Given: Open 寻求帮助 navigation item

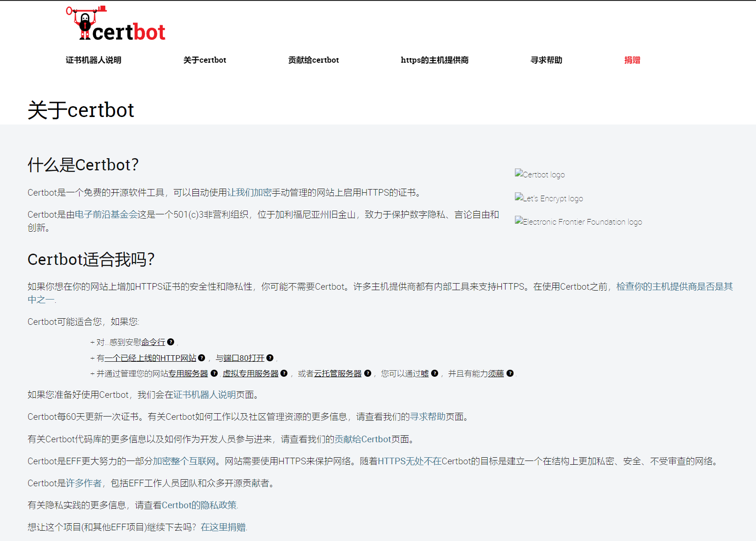Looking at the screenshot, I should pyautogui.click(x=546, y=60).
